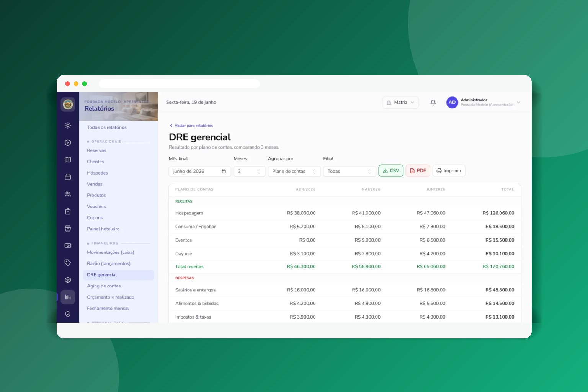Open the Matriz branch dropdown
The image size is (588, 392).
[x=400, y=102]
